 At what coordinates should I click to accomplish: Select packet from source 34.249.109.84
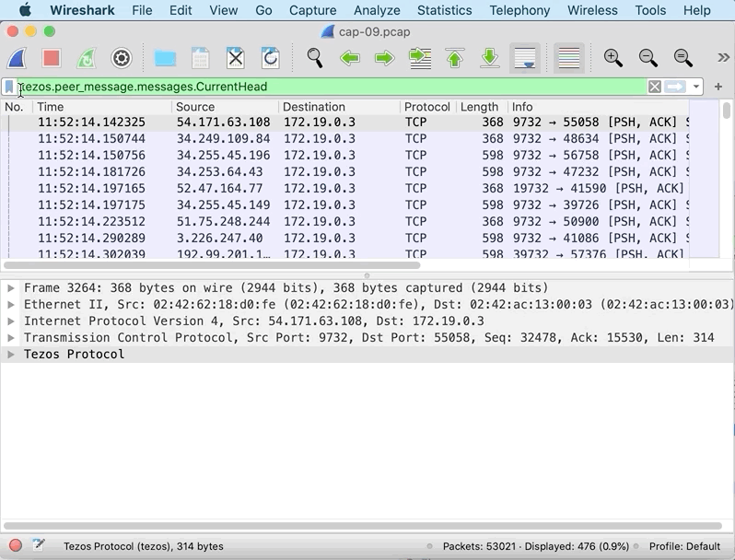pos(345,139)
